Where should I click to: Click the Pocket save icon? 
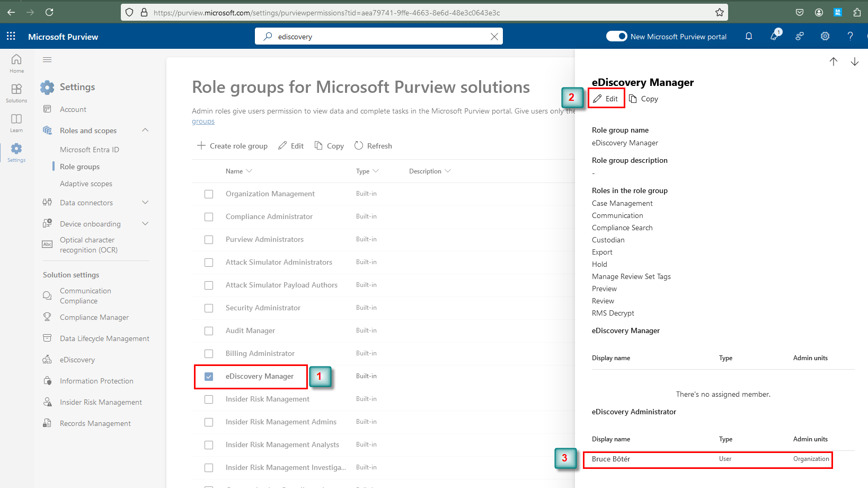click(800, 12)
